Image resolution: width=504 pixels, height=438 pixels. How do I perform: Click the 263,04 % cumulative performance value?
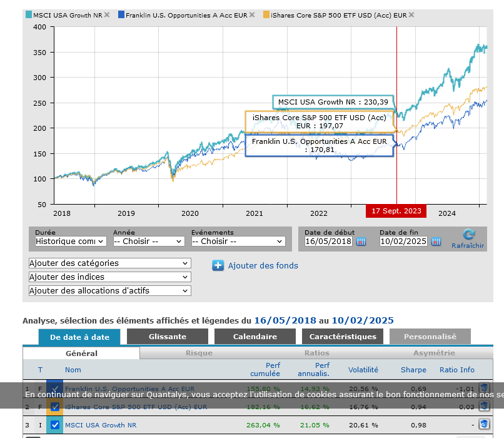point(263,425)
